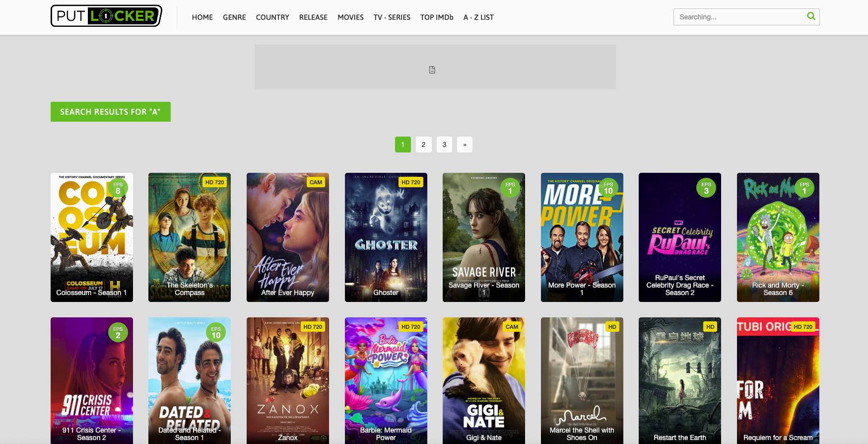Screen dimensions: 868x444
Task: Click the Putlocker logo
Action: pyautogui.click(x=106, y=16)
